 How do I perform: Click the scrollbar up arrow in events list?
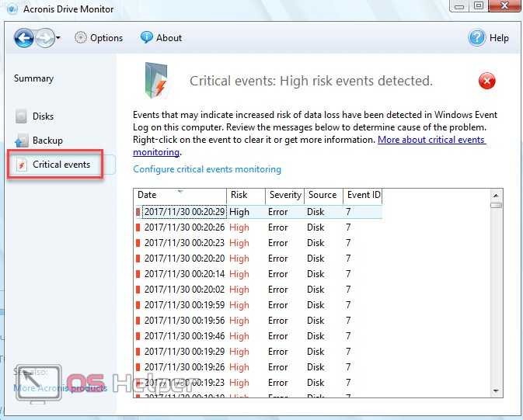click(496, 196)
